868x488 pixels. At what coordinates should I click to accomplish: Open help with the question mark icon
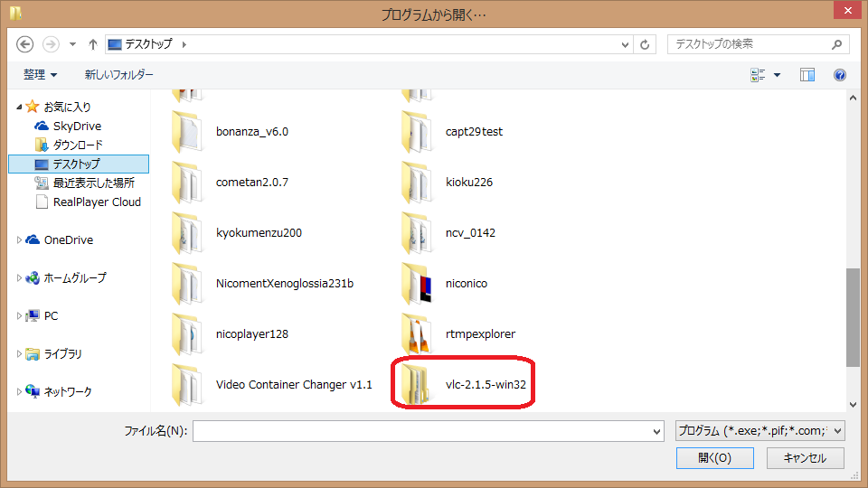point(840,75)
